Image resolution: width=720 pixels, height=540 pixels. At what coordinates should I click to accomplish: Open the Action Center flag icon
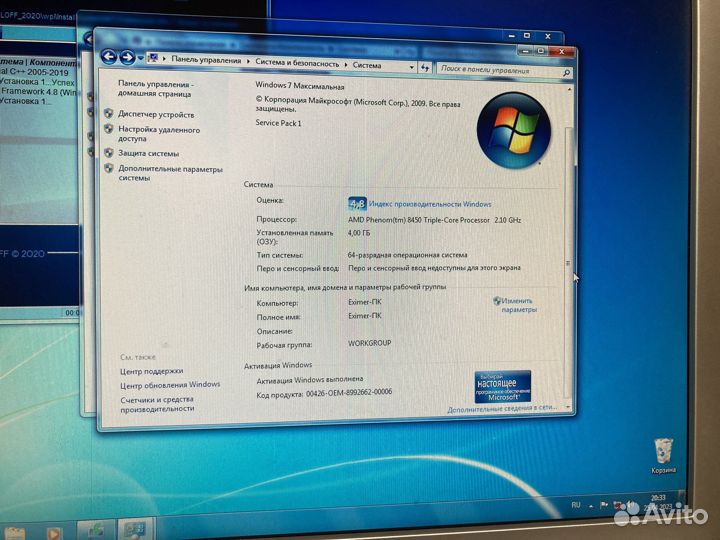pyautogui.click(x=604, y=505)
